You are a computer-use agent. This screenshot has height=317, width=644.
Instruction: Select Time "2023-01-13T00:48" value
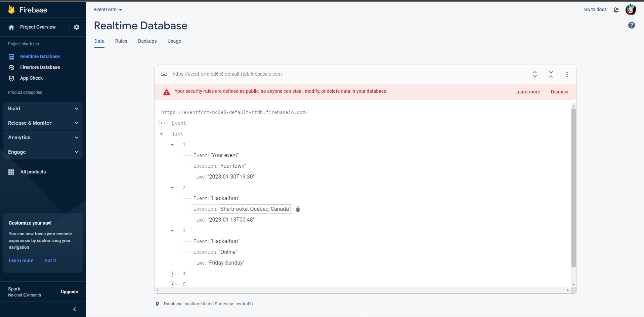[231, 220]
